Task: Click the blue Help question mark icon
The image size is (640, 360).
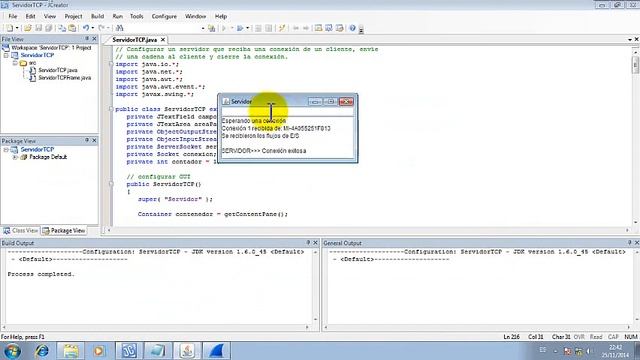Action: tap(352, 28)
